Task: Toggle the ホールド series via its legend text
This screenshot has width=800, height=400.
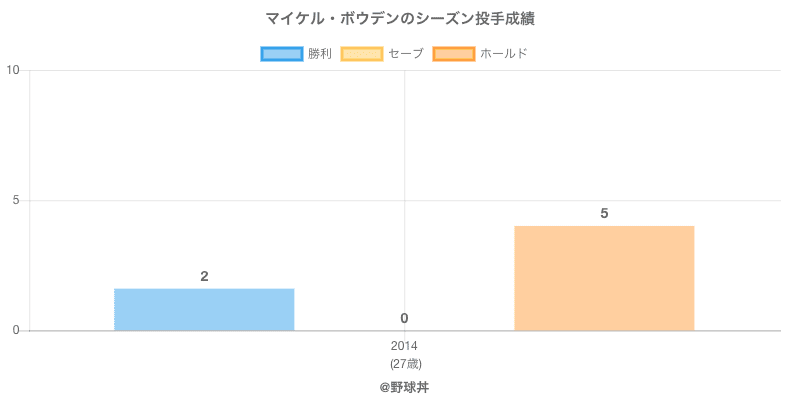Action: click(x=504, y=54)
